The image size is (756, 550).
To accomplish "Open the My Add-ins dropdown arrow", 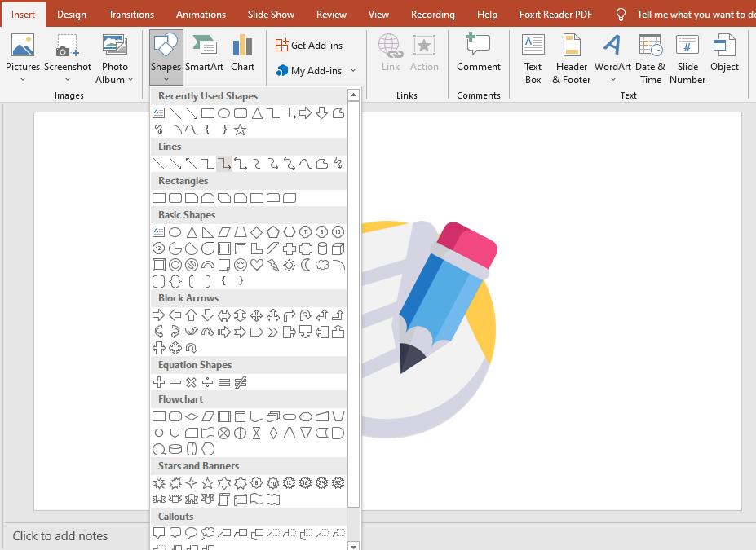I will pos(353,71).
